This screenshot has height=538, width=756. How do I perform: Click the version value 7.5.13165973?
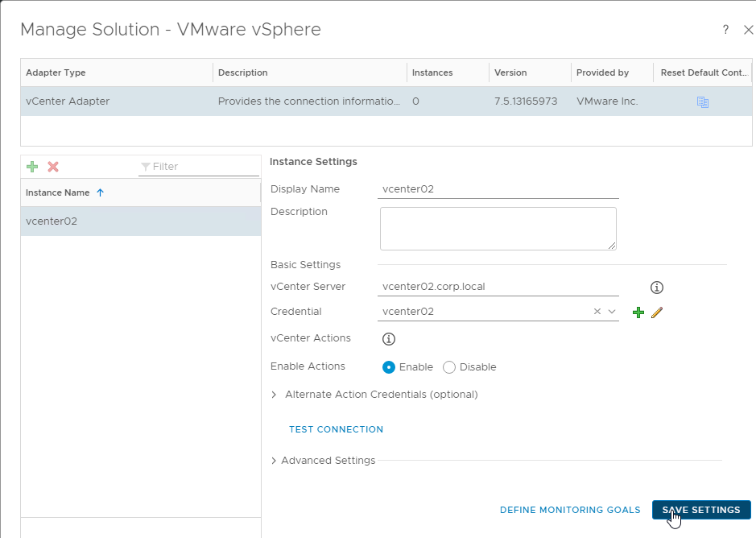coord(526,101)
